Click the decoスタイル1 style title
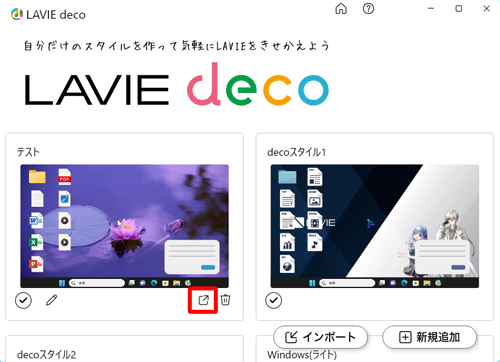The image size is (500, 362). (x=296, y=152)
